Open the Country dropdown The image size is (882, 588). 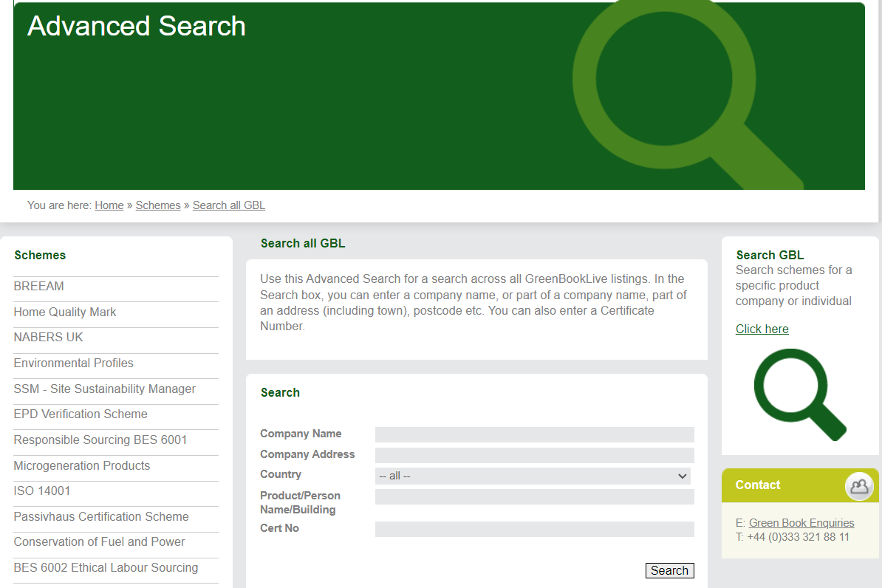[x=533, y=476]
